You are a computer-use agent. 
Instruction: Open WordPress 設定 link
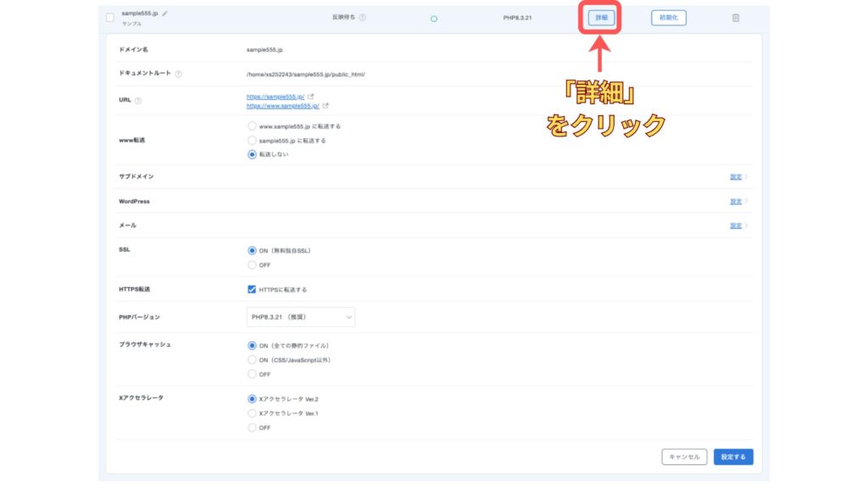coord(736,202)
